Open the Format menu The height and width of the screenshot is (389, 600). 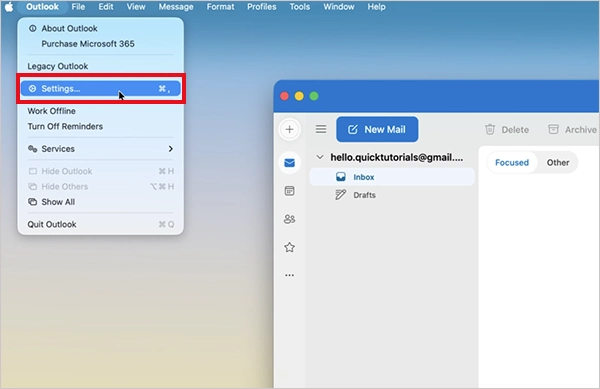(x=220, y=7)
